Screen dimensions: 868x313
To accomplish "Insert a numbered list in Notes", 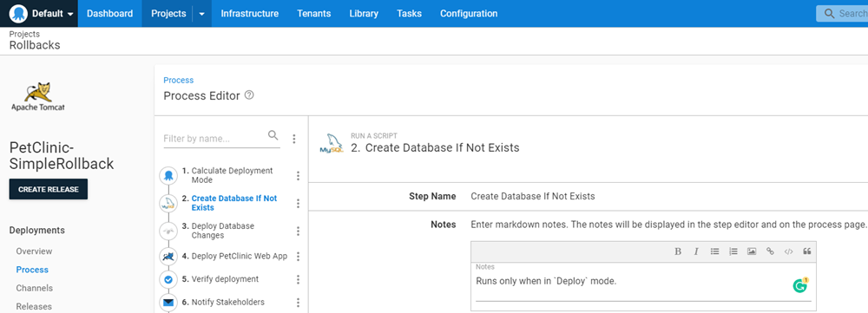I will [x=733, y=251].
